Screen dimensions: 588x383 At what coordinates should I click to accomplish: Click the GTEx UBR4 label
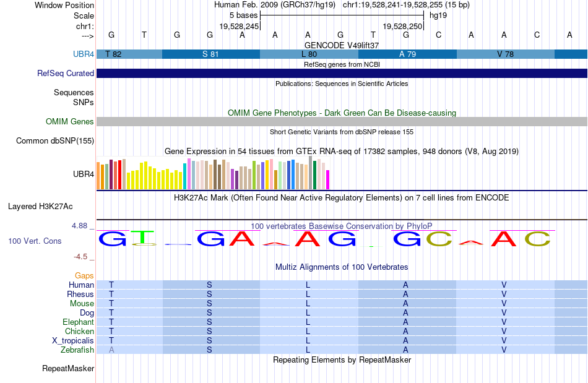point(84,174)
